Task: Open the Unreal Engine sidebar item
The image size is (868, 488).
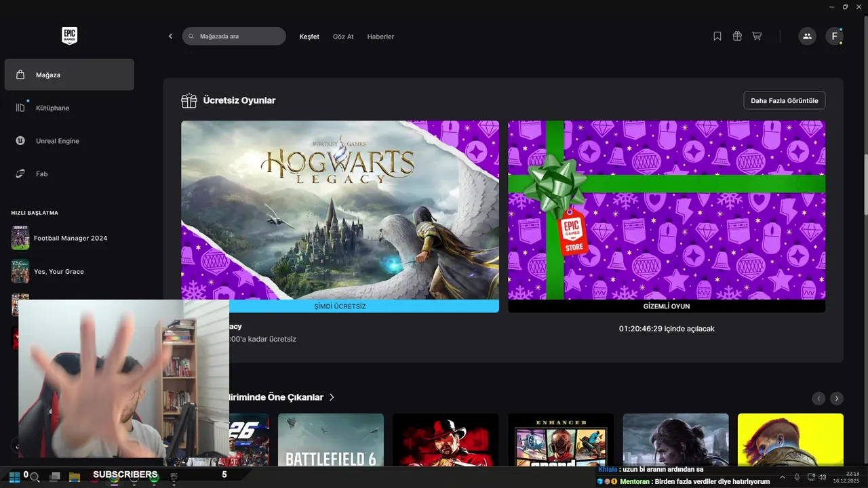Action: pyautogui.click(x=69, y=141)
